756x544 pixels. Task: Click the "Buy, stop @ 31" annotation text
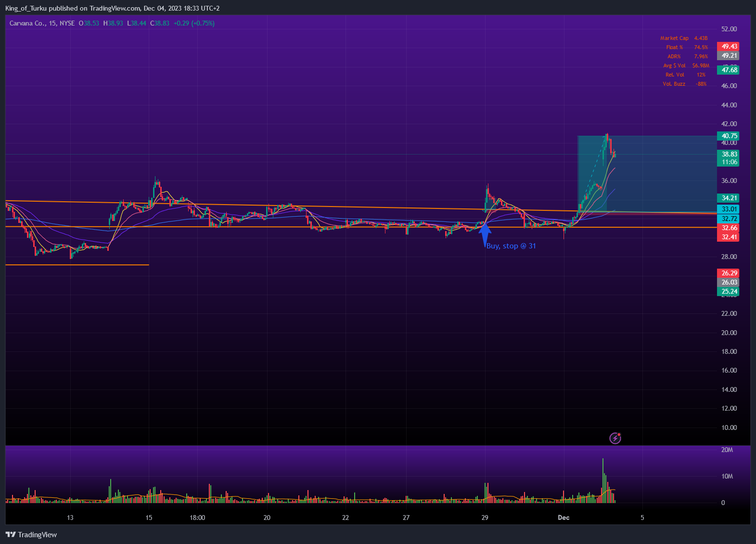click(511, 246)
